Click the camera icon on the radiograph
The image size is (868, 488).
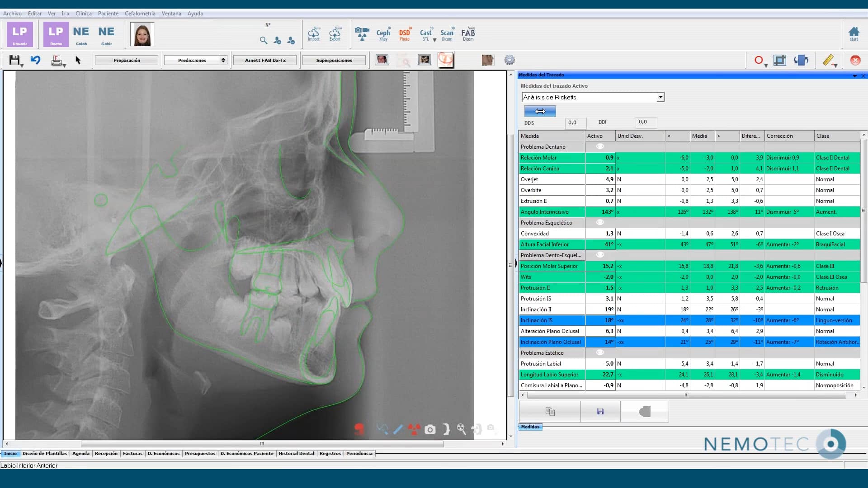pos(430,429)
